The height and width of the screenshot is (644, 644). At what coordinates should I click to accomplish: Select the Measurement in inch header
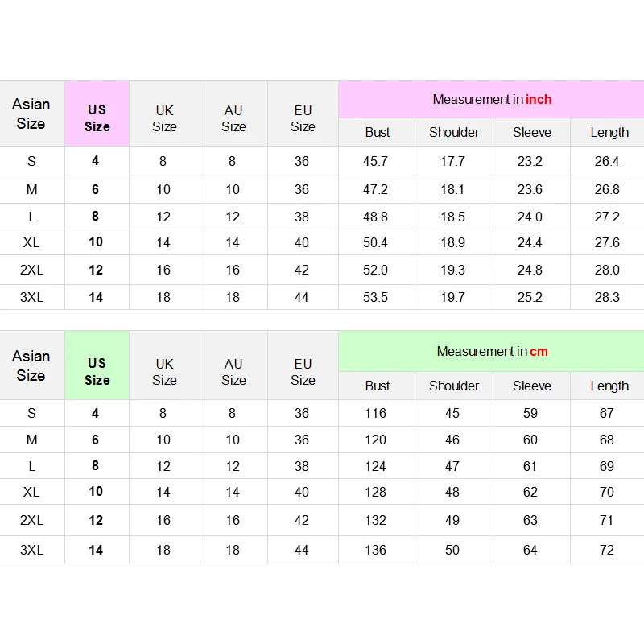(x=492, y=99)
